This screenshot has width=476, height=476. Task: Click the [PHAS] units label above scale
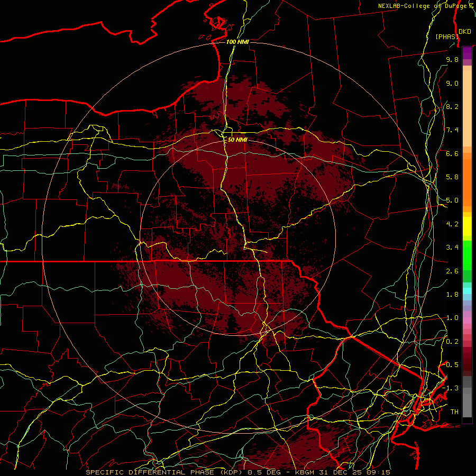coord(447,36)
